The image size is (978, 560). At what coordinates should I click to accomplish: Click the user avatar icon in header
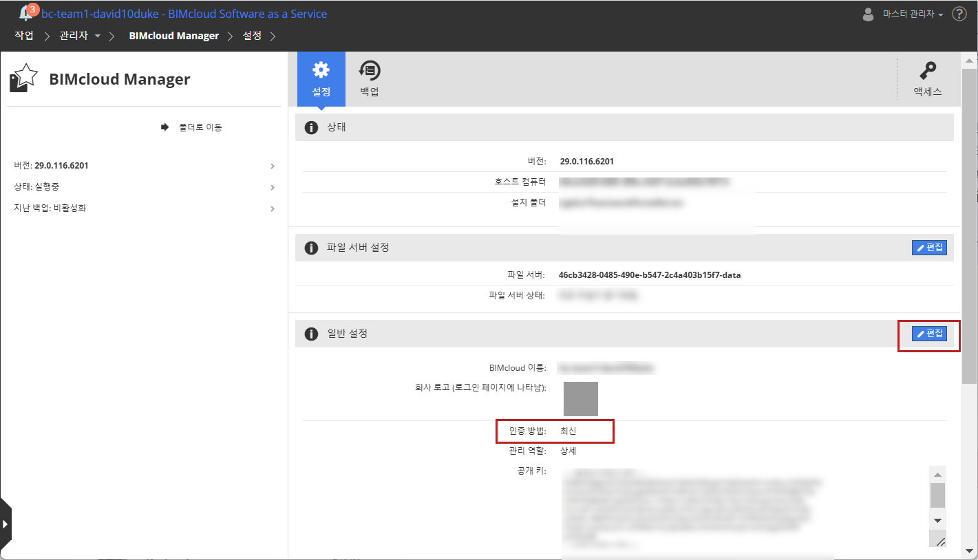coord(868,14)
